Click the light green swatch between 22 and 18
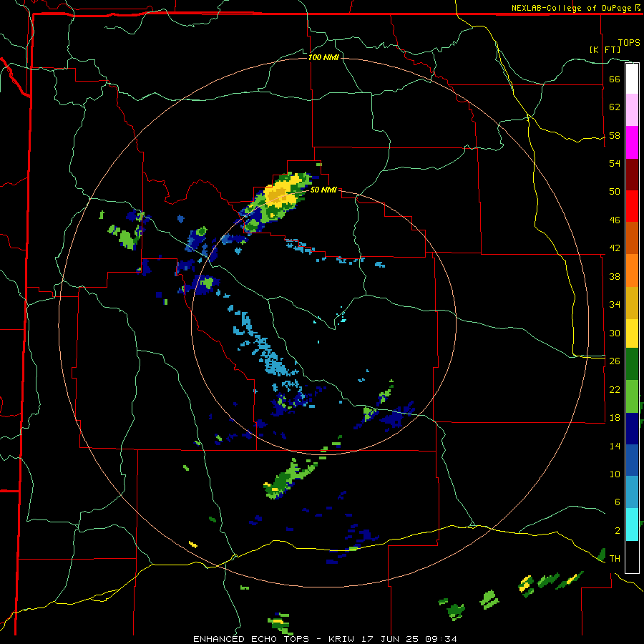The height and width of the screenshot is (644, 644). pos(632,396)
